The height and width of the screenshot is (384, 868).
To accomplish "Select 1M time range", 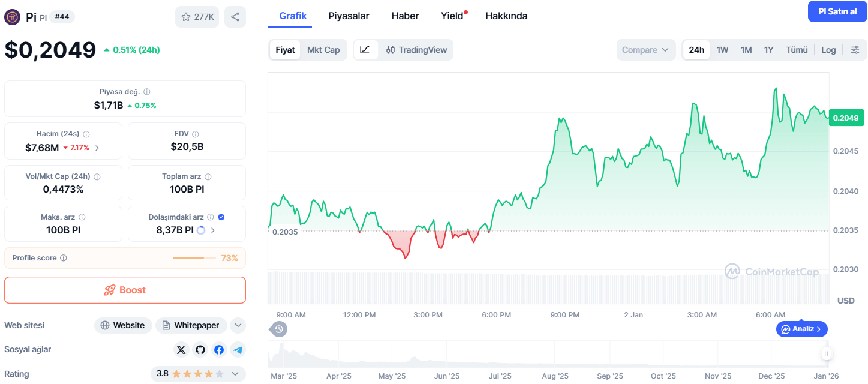I will 746,50.
